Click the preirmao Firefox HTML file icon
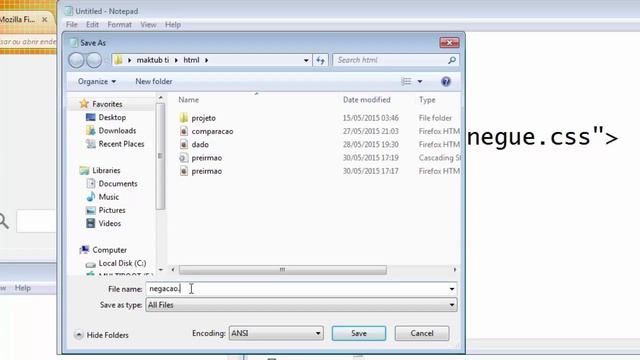 click(184, 171)
